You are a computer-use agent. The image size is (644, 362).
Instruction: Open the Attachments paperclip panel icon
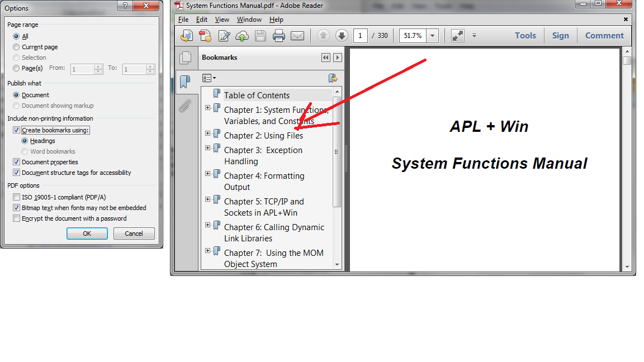(x=185, y=106)
